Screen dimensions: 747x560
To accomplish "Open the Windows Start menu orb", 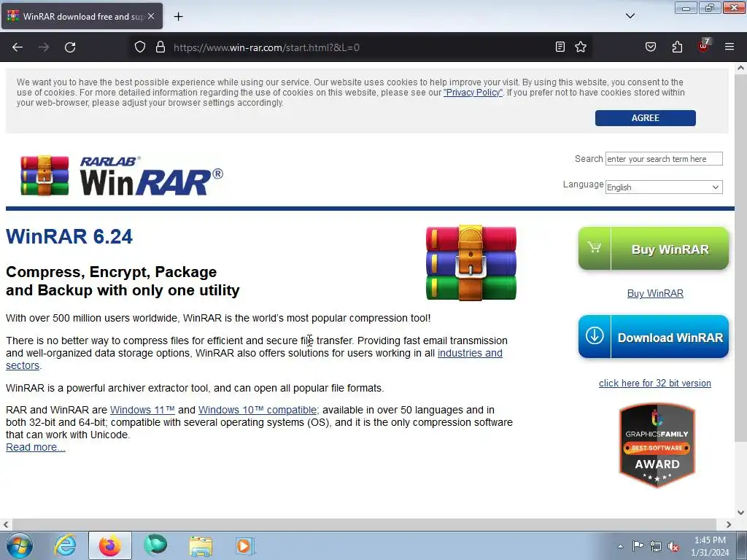I will pos(20,545).
